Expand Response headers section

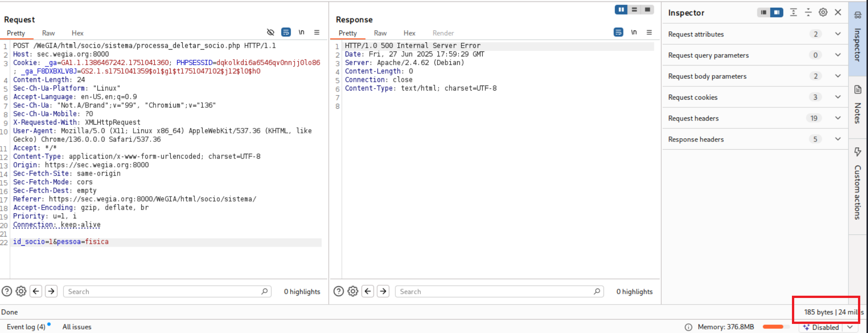755,139
